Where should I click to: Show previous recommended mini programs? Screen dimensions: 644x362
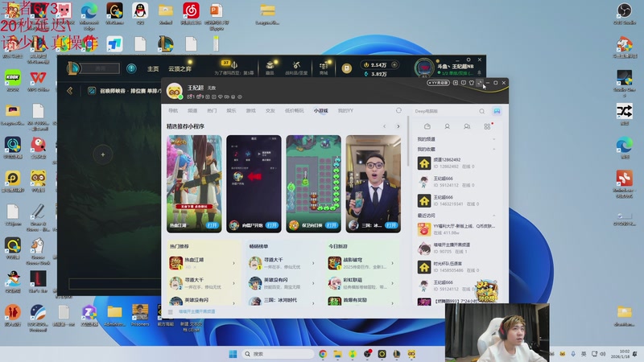(385, 126)
